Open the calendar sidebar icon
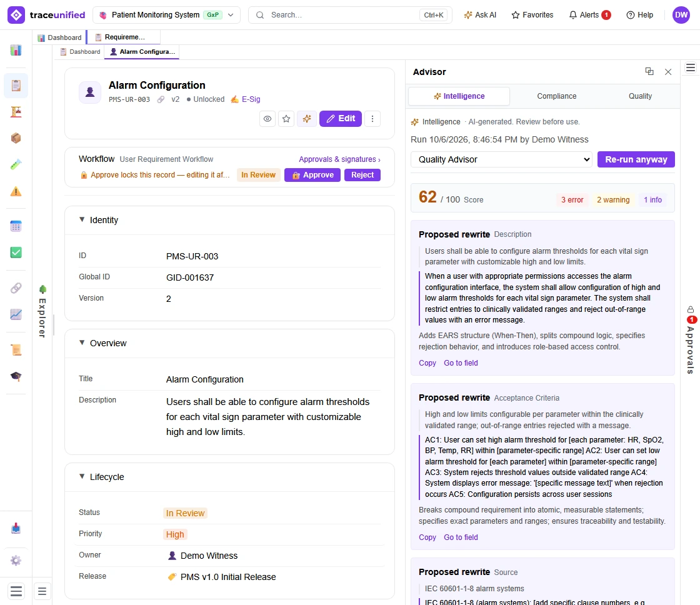This screenshot has height=605, width=700. (16, 226)
